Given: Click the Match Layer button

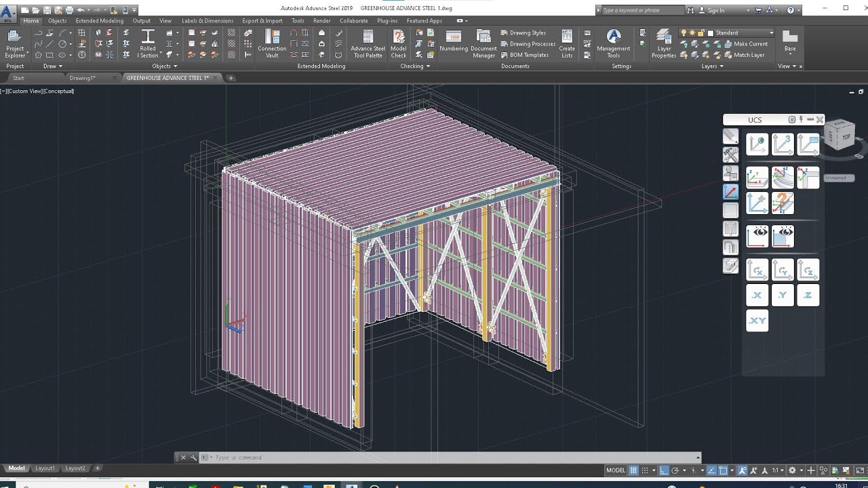Looking at the screenshot, I should [x=744, y=55].
